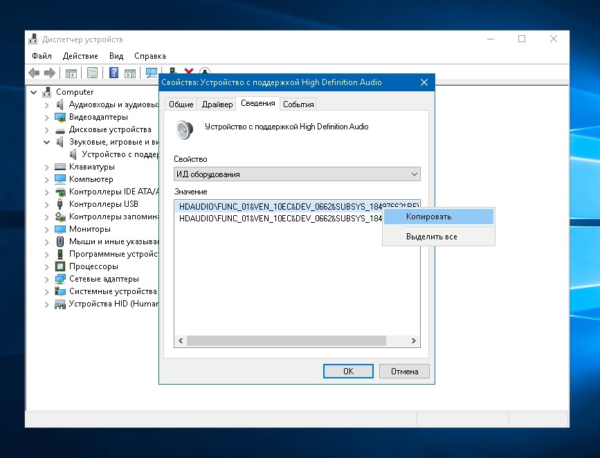
Task: Click the Видеоадаптеры display adapter icon
Action: point(60,117)
